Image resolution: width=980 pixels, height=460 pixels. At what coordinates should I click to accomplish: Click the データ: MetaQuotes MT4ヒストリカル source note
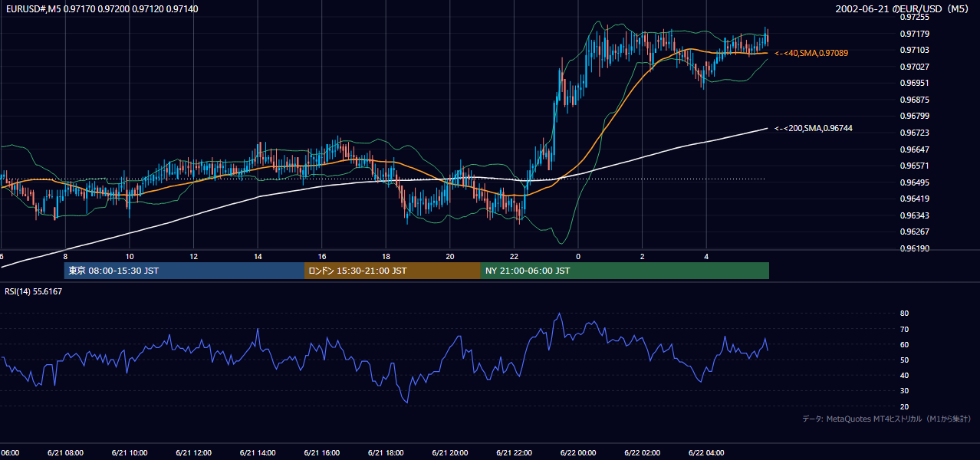pos(887,419)
